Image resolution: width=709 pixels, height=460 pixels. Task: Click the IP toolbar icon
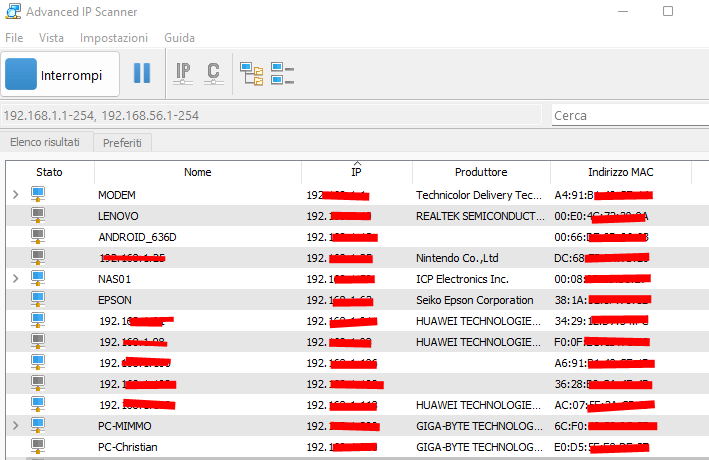pyautogui.click(x=183, y=73)
